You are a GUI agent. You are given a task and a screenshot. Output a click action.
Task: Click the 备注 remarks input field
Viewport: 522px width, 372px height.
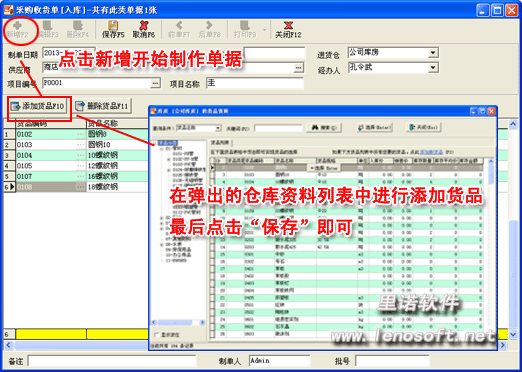[112, 361]
